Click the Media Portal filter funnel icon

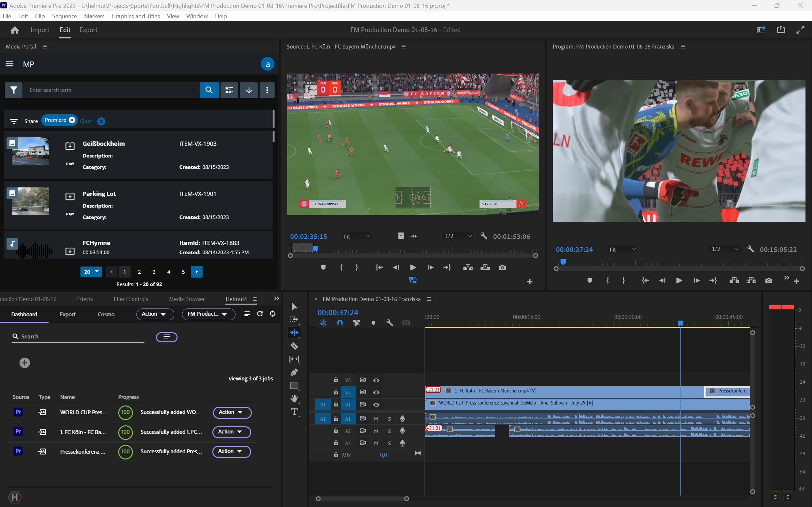(14, 90)
